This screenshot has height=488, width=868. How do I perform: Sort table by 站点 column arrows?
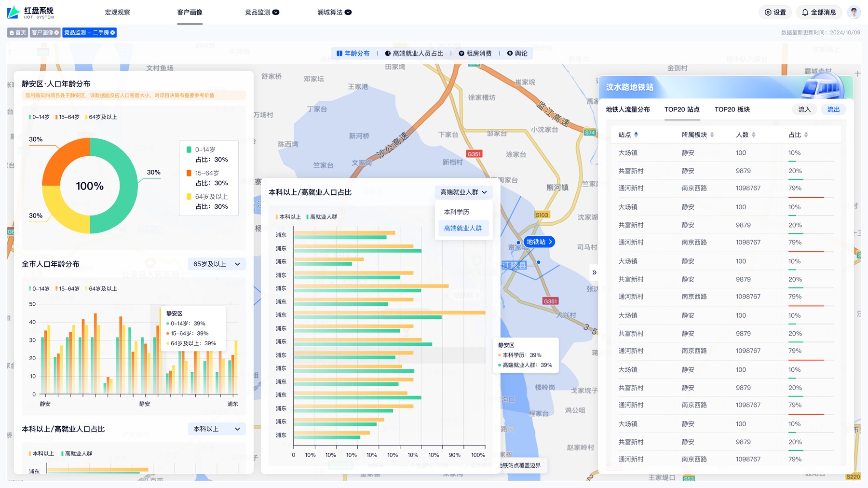click(x=636, y=135)
